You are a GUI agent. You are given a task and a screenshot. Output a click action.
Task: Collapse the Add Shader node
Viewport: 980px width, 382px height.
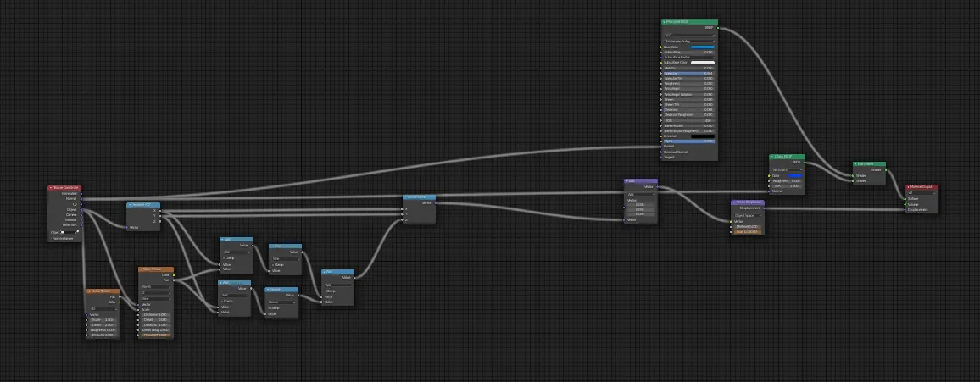(855, 164)
